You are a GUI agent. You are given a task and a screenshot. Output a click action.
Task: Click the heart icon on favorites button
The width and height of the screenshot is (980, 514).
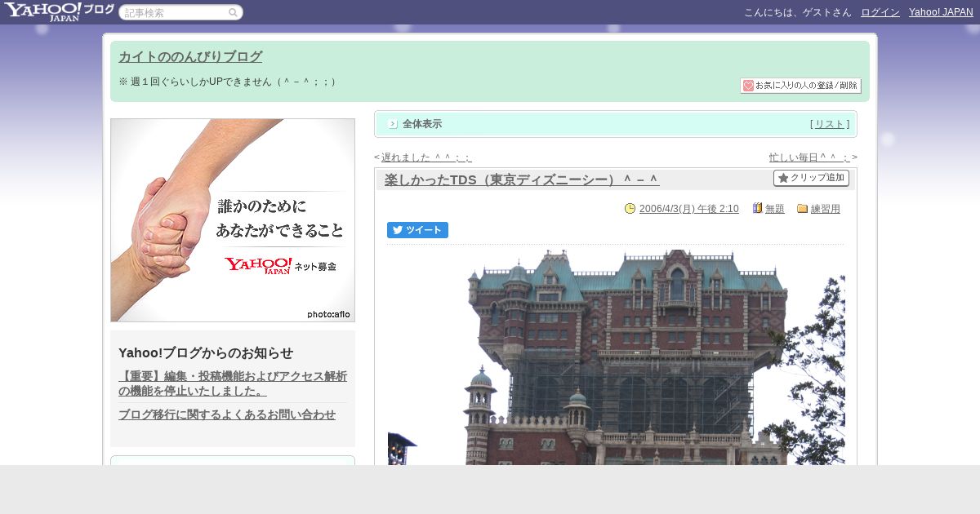pos(748,86)
